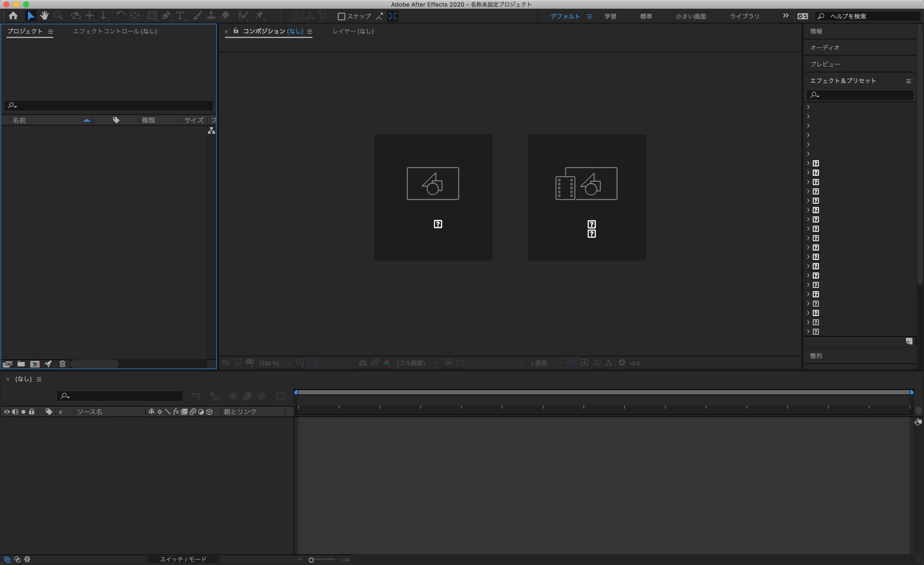Toggle スイッチ / モード in timeline
924x565 pixels.
(183, 559)
